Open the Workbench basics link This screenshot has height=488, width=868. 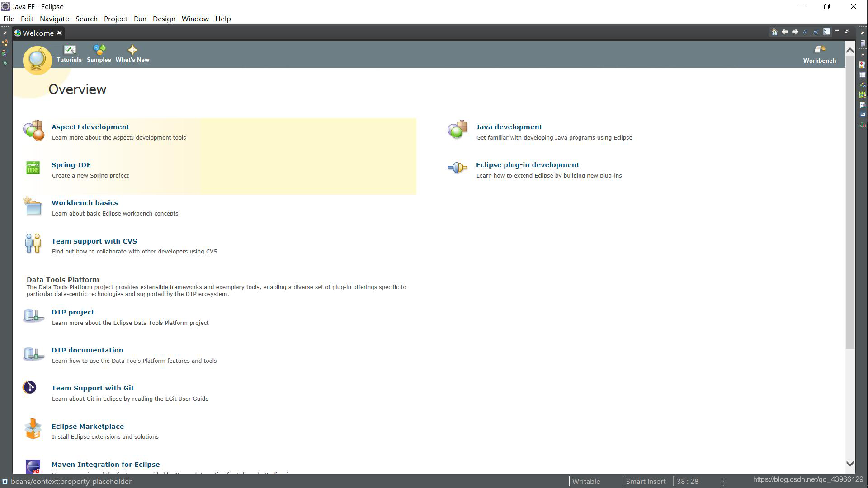tap(85, 203)
